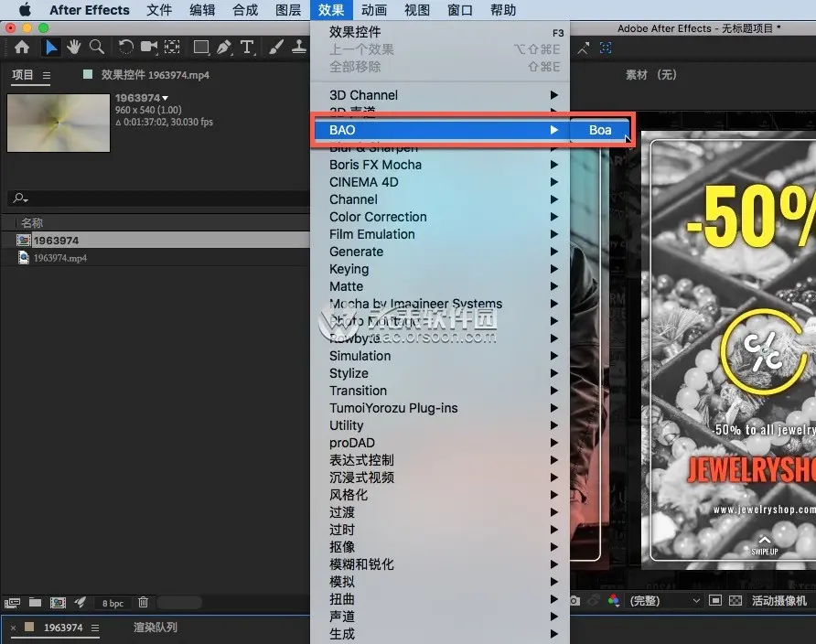
Task: Click the composition preview thumbnail
Action: tap(59, 123)
